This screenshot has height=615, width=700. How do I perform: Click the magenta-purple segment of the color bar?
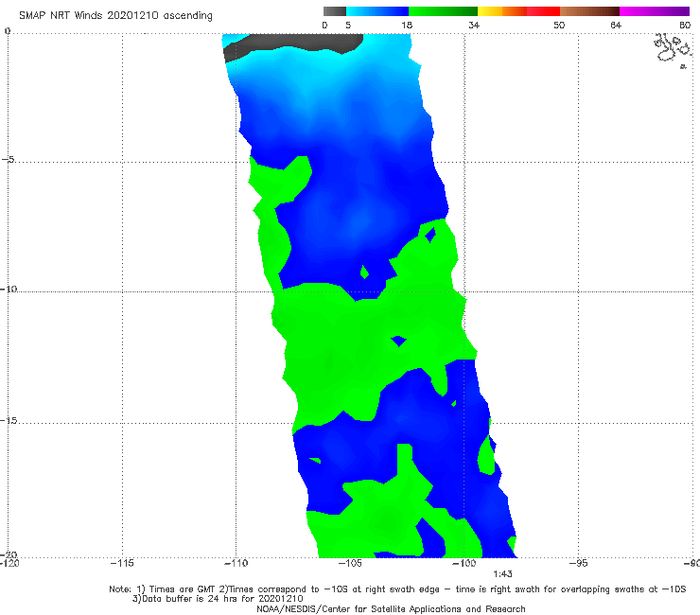coord(655,11)
